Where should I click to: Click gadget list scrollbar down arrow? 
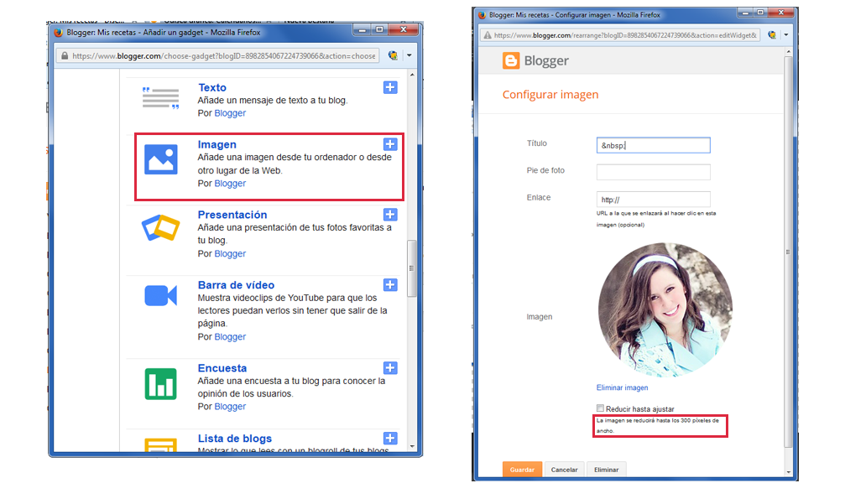(x=412, y=446)
